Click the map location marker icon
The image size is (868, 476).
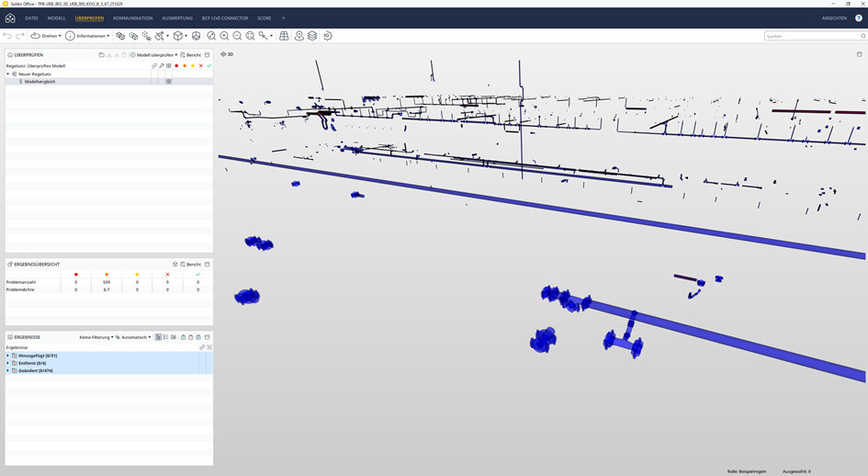tap(299, 36)
